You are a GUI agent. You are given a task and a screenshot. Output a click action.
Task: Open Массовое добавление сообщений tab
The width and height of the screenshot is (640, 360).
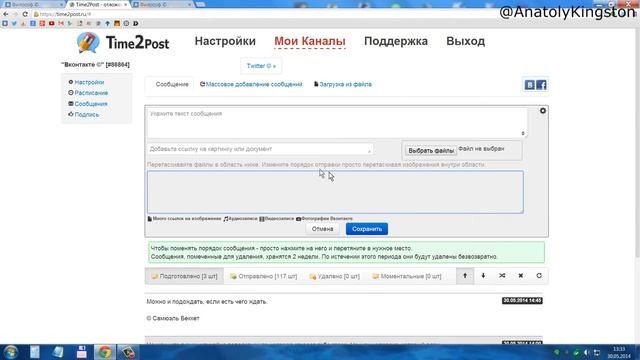[251, 84]
